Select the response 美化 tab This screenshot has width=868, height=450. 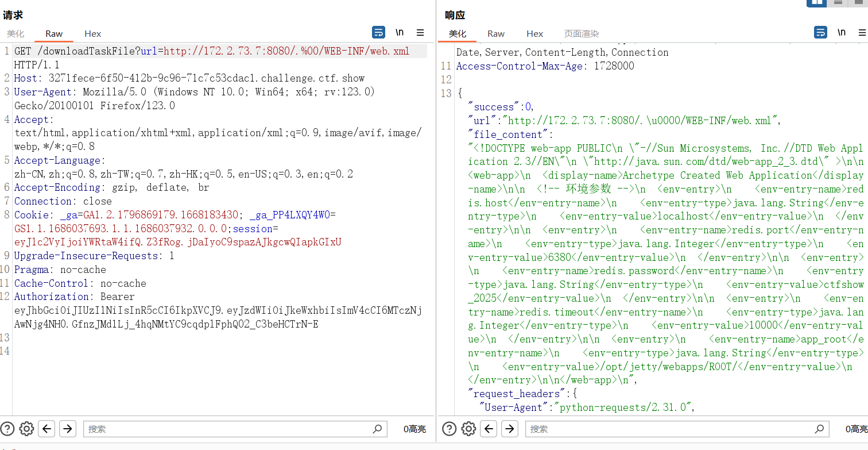458,34
